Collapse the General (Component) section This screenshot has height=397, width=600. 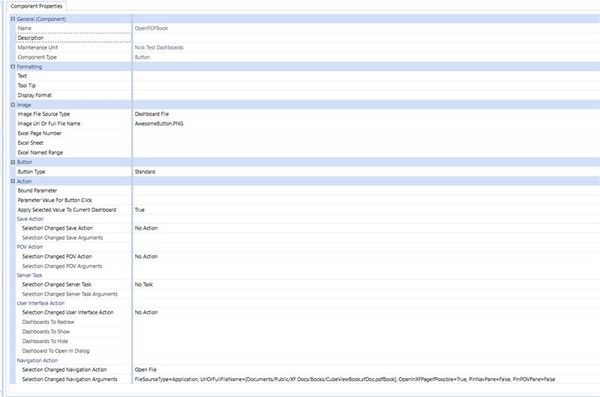(13, 19)
